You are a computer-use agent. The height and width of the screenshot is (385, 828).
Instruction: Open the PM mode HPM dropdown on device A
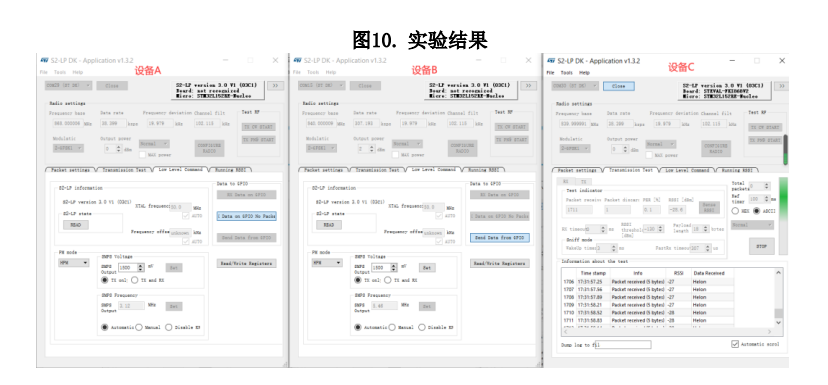point(74,262)
